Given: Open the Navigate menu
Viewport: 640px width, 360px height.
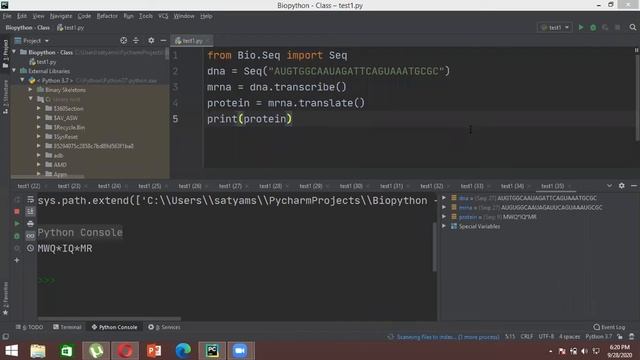Looking at the screenshot, I should coord(61,16).
